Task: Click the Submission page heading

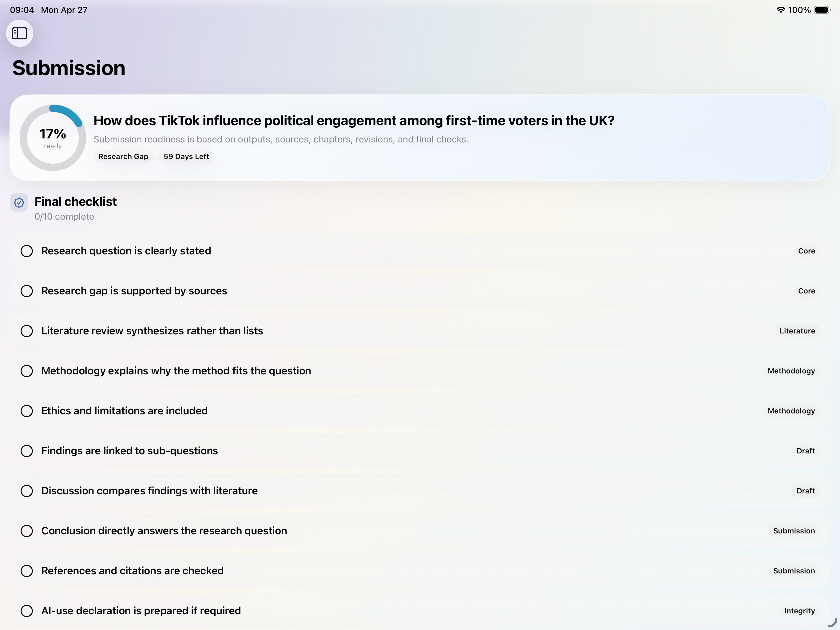Action: (x=69, y=68)
